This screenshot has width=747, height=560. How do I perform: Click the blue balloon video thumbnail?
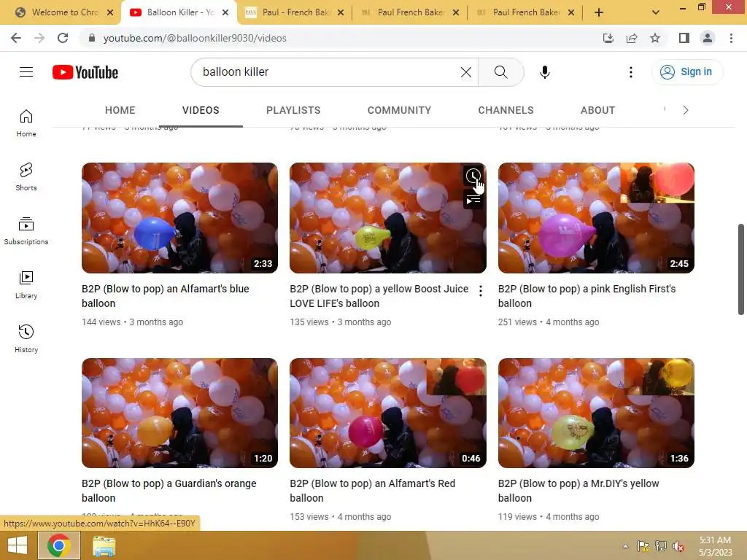179,218
